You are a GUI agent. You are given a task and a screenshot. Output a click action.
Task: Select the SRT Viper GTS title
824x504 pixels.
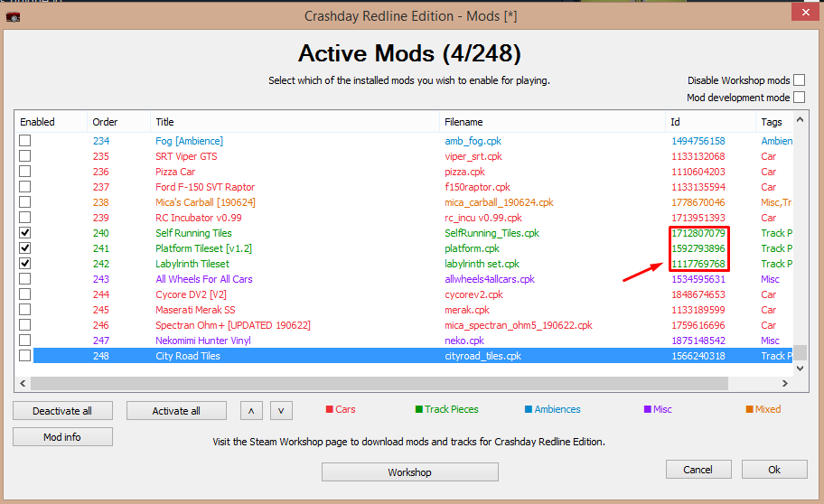[x=186, y=156]
